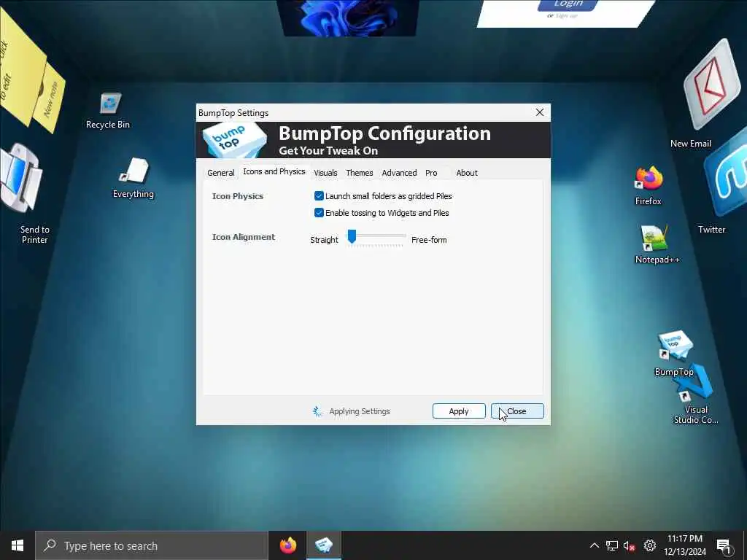Open the Recycle Bin desktop icon
Viewport: 747px width, 560px height.
[111, 104]
